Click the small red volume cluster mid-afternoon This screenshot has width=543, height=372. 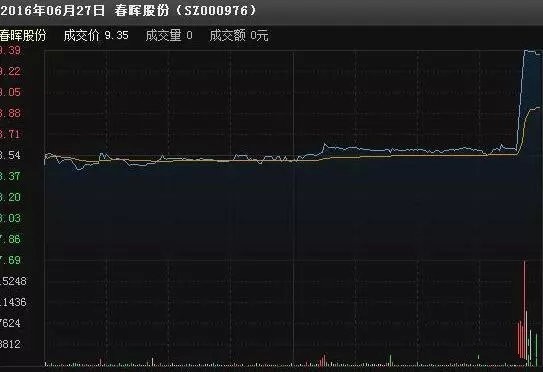point(323,360)
